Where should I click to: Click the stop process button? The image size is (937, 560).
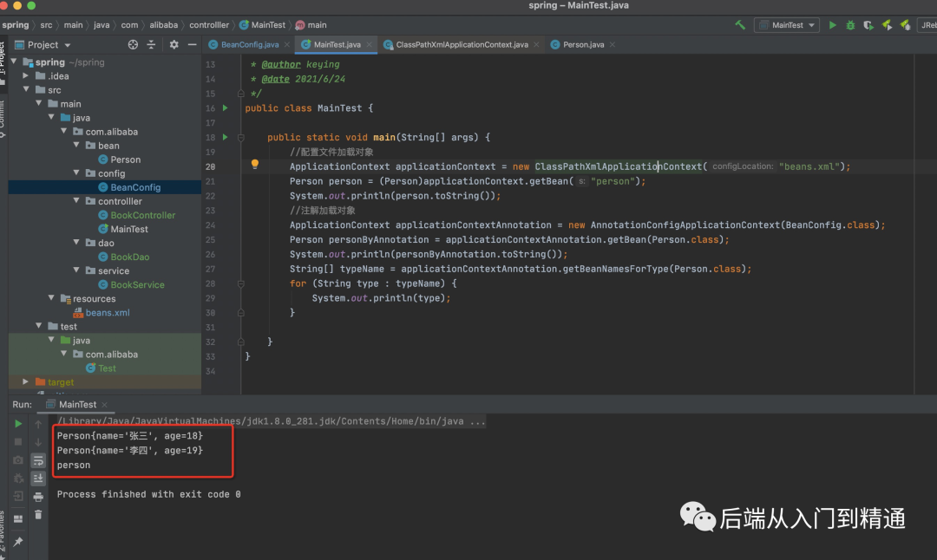(18, 442)
